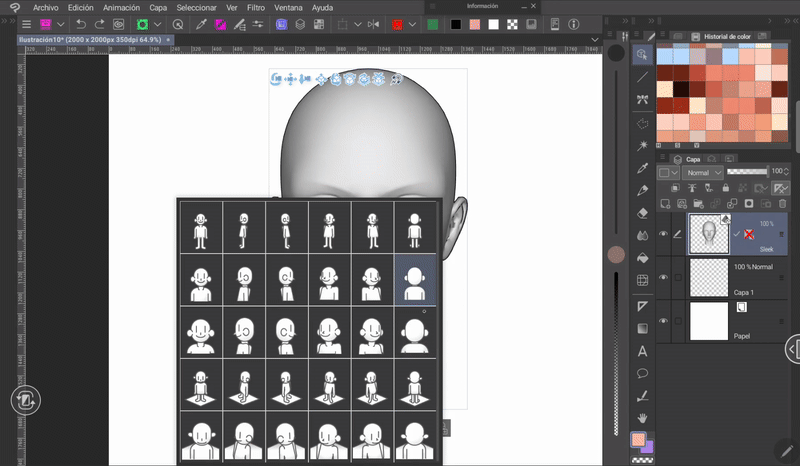This screenshot has width=800, height=466.
Task: Select the Fill bucket tool
Action: click(643, 258)
